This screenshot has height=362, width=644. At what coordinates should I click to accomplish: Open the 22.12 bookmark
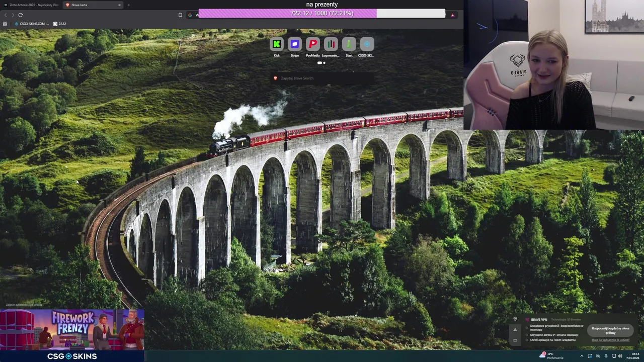pos(60,24)
